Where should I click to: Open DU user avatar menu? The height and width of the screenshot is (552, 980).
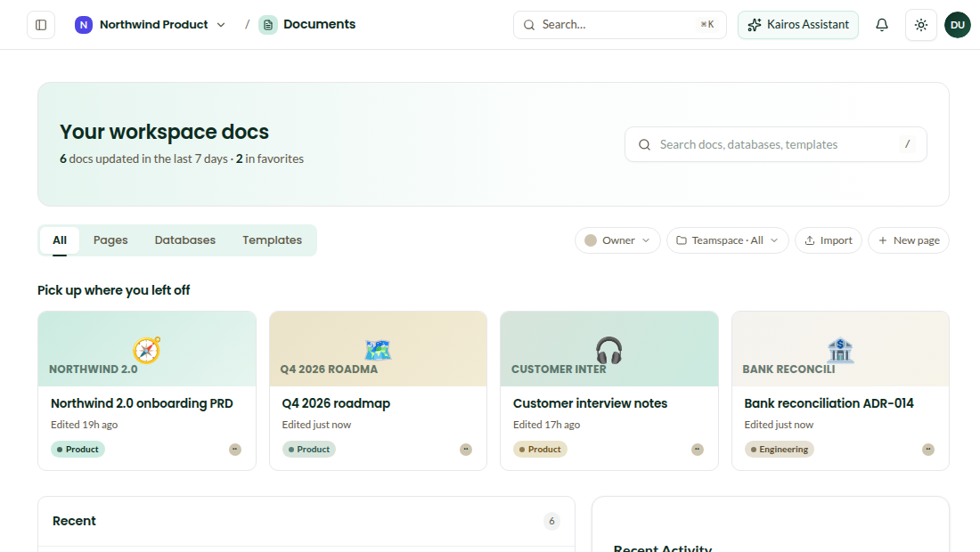957,25
